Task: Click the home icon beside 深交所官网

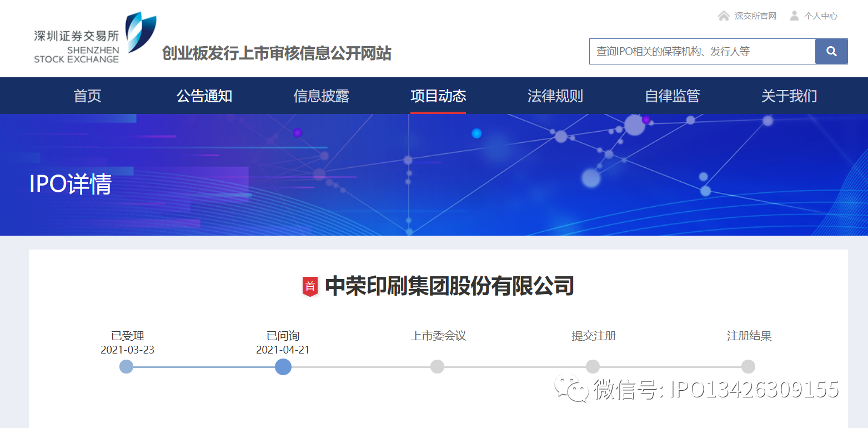Action: (x=724, y=16)
